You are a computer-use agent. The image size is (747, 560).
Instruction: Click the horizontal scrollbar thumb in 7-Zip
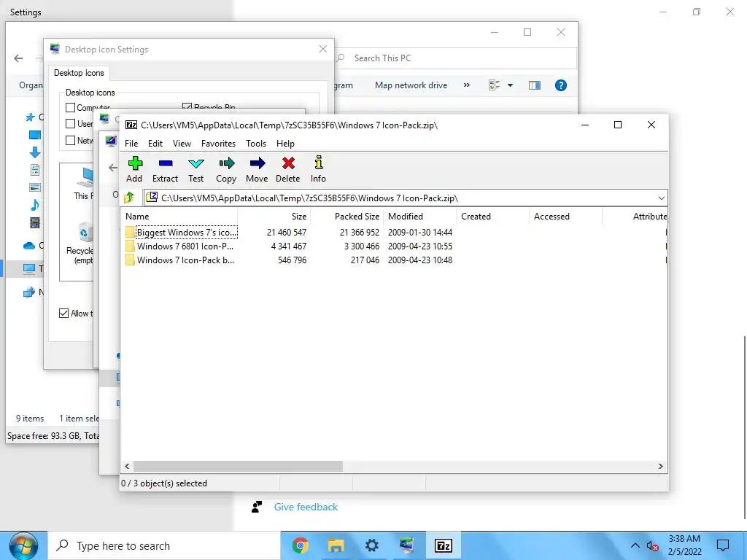click(238, 466)
